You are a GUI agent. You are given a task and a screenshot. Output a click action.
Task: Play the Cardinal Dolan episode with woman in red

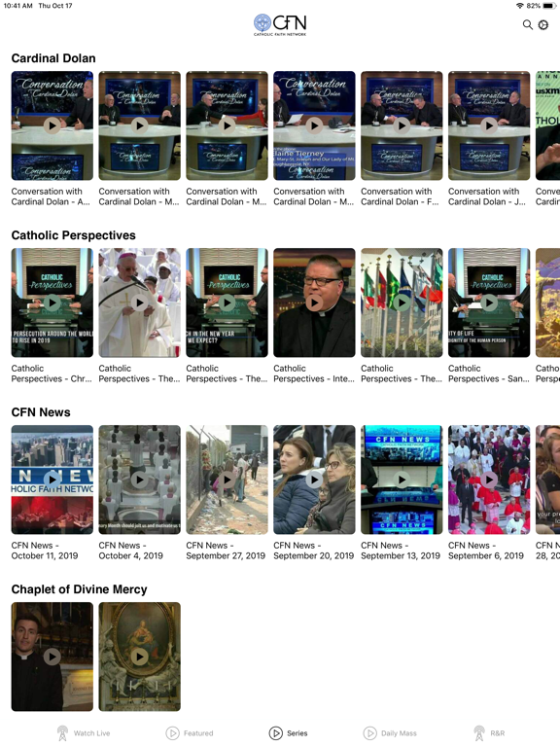point(227,125)
